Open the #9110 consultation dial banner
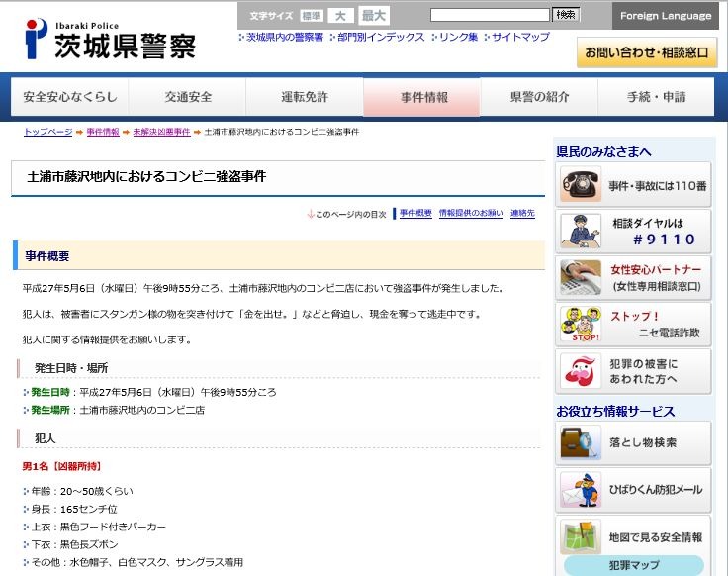Viewport: 728px width, 576px height. coord(633,232)
